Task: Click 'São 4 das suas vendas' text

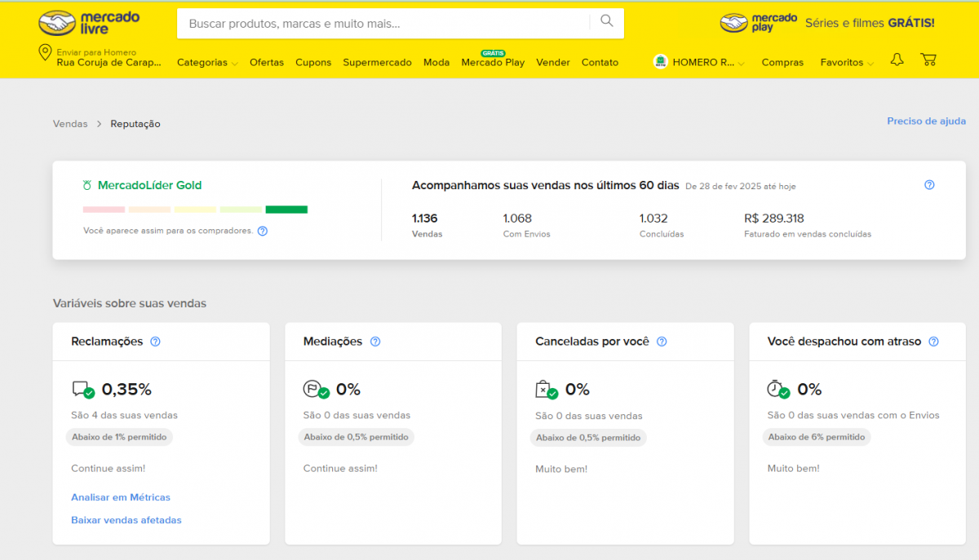Action: (124, 416)
